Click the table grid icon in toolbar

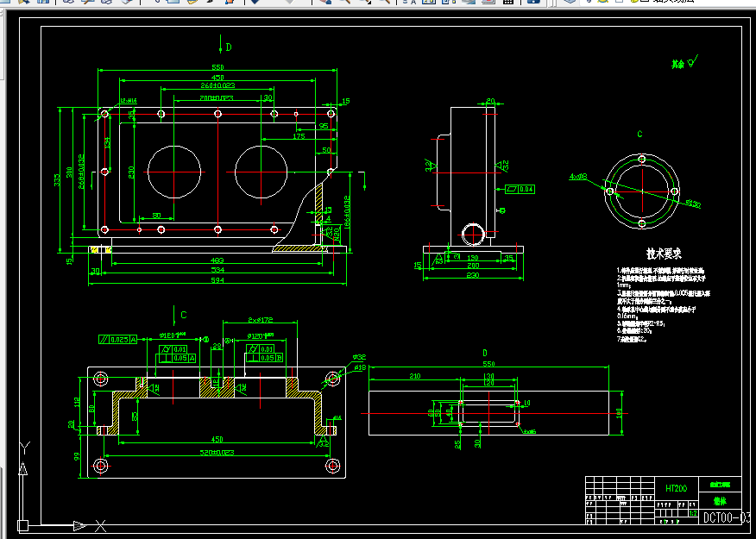coord(507,2)
